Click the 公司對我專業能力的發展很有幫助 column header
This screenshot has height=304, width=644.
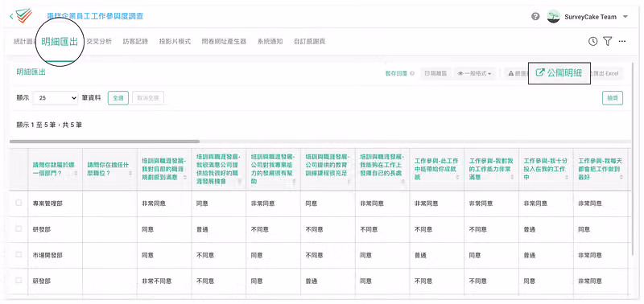273,169
